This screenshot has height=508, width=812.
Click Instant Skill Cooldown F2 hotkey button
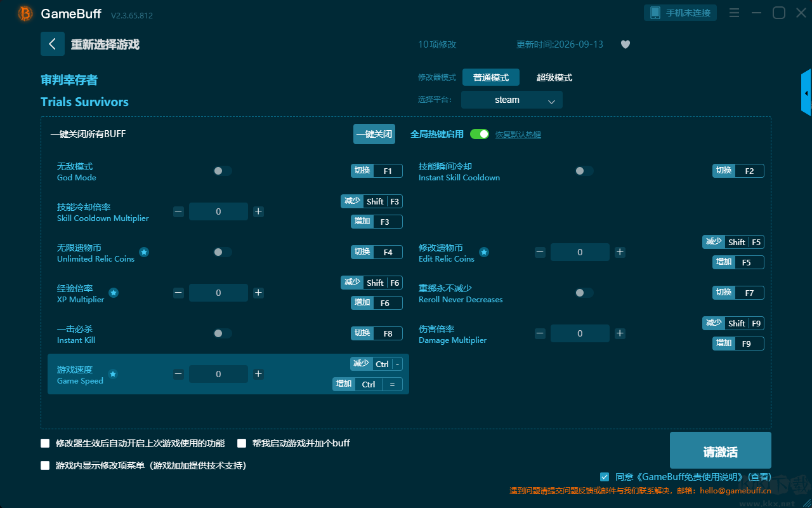(738, 171)
